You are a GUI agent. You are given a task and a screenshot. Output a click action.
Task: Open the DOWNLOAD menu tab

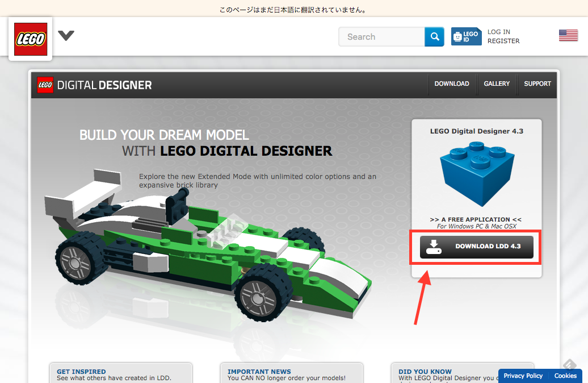452,84
